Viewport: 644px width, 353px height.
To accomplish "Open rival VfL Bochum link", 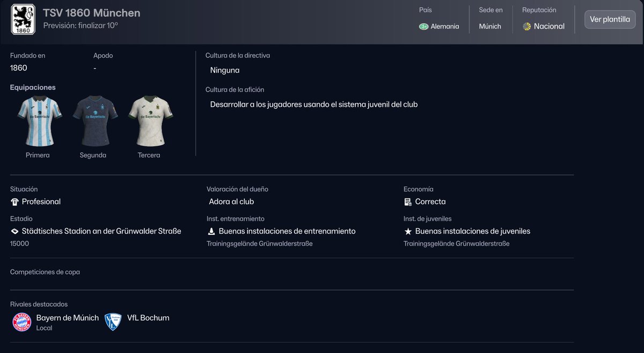I will tap(148, 318).
